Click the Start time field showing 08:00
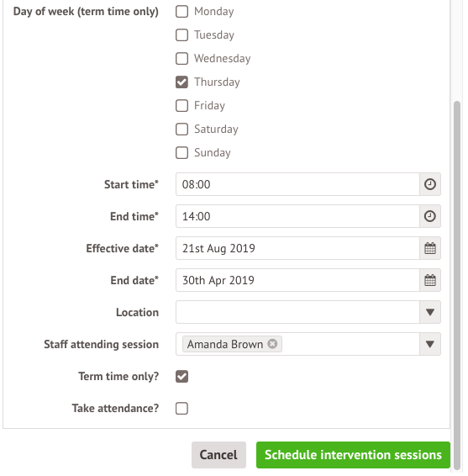468x476 pixels. click(x=297, y=184)
